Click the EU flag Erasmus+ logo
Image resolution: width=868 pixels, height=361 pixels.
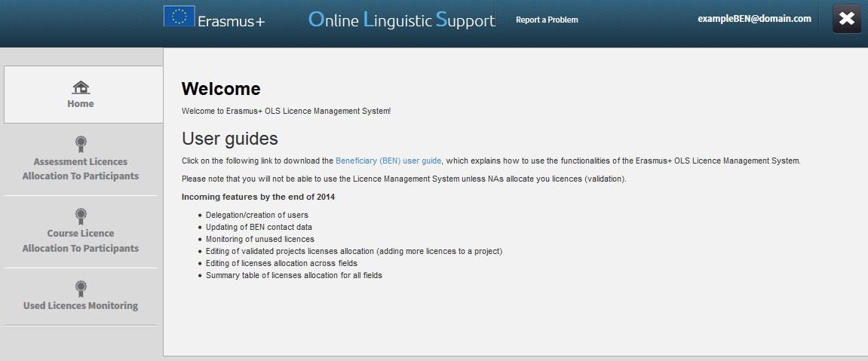pos(179,16)
